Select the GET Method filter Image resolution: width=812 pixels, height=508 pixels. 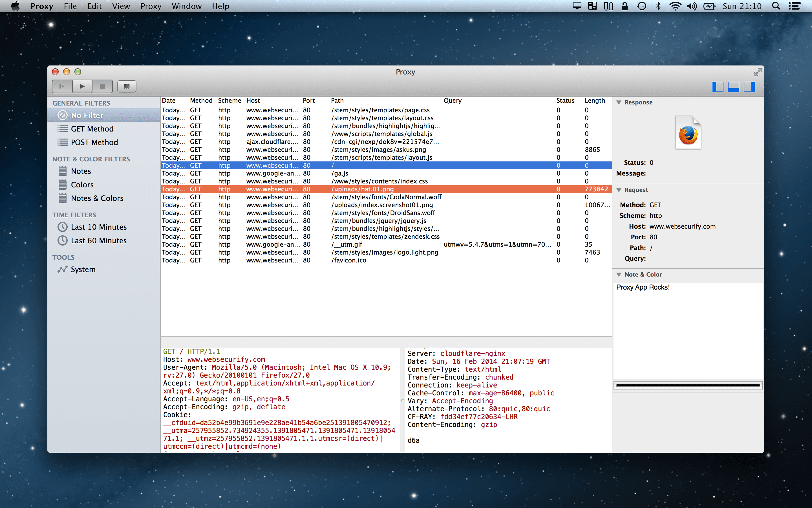point(104,129)
